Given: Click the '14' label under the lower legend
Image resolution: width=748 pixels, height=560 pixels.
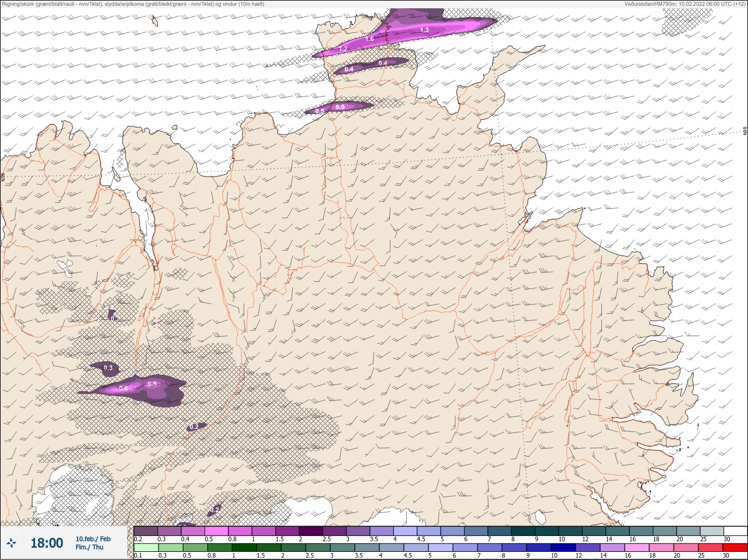Looking at the screenshot, I should click(x=603, y=556).
